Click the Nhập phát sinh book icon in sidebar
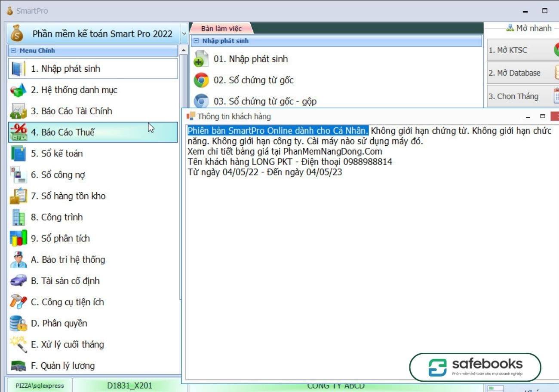The image size is (559, 392). [18, 69]
